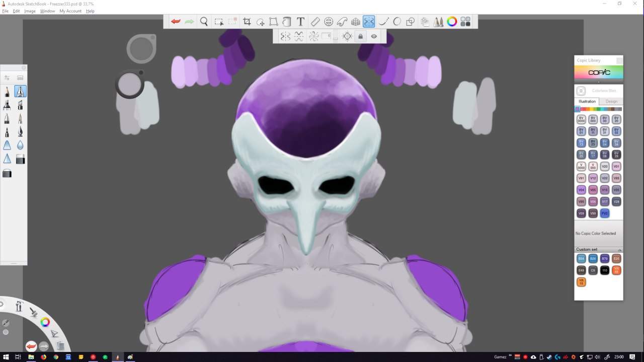
Task: Toggle symmetry center lock
Action: coord(360,36)
